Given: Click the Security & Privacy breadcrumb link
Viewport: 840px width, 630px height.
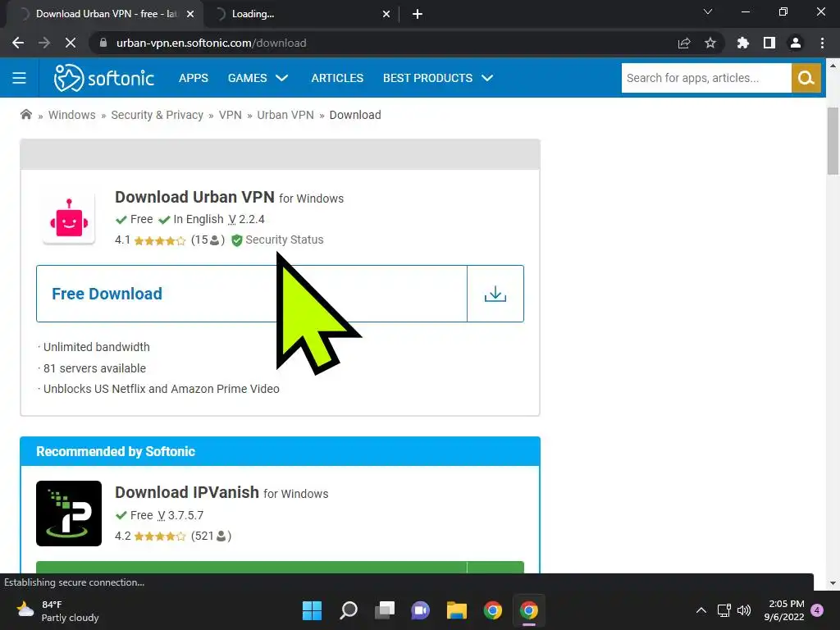Looking at the screenshot, I should [157, 115].
